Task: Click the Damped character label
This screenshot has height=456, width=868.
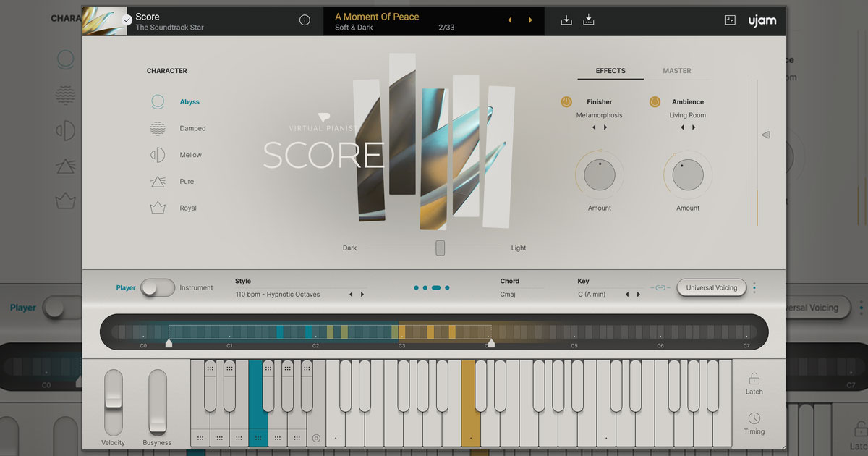Action: pos(192,129)
